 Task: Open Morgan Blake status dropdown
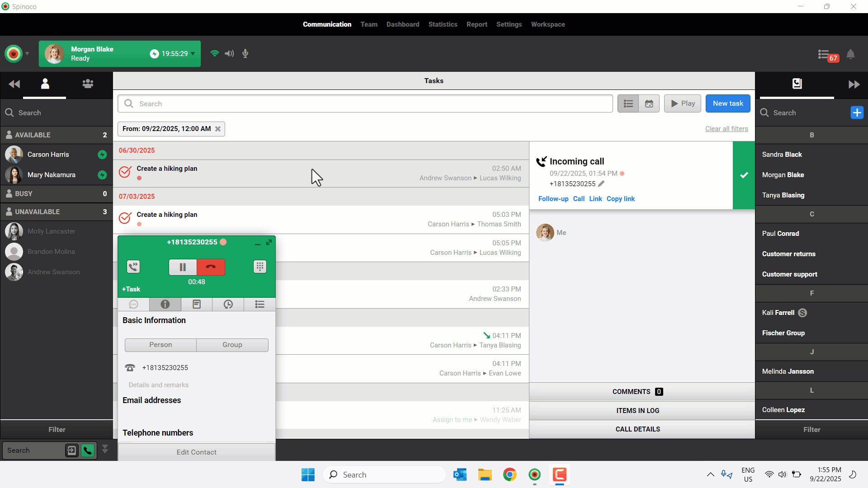pos(193,54)
